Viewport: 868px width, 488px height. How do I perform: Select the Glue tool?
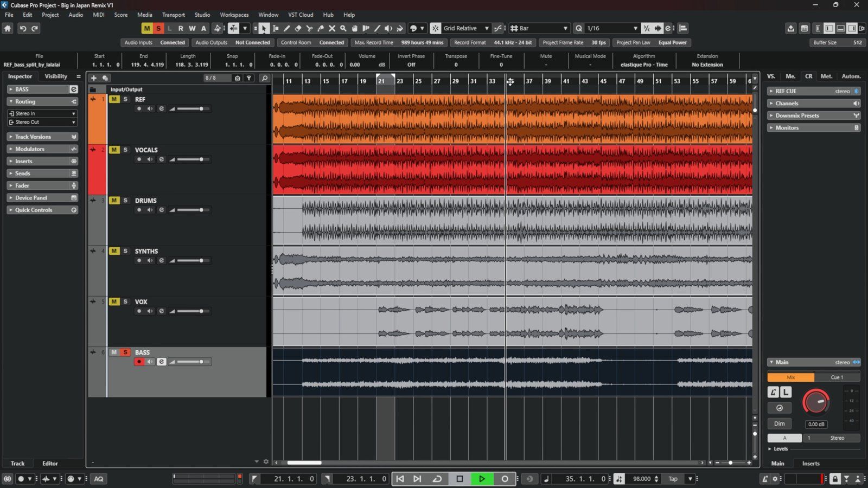click(x=321, y=28)
